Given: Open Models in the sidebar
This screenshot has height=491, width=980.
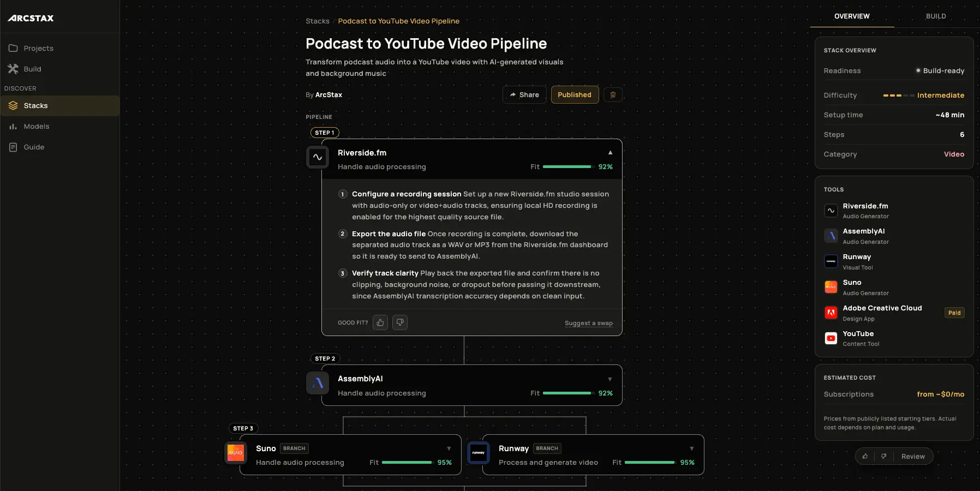Looking at the screenshot, I should (60, 126).
